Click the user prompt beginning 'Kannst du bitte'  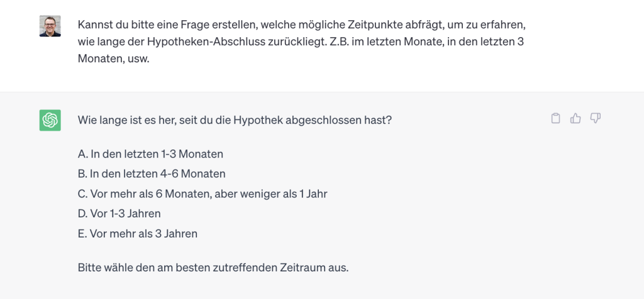pos(302,42)
